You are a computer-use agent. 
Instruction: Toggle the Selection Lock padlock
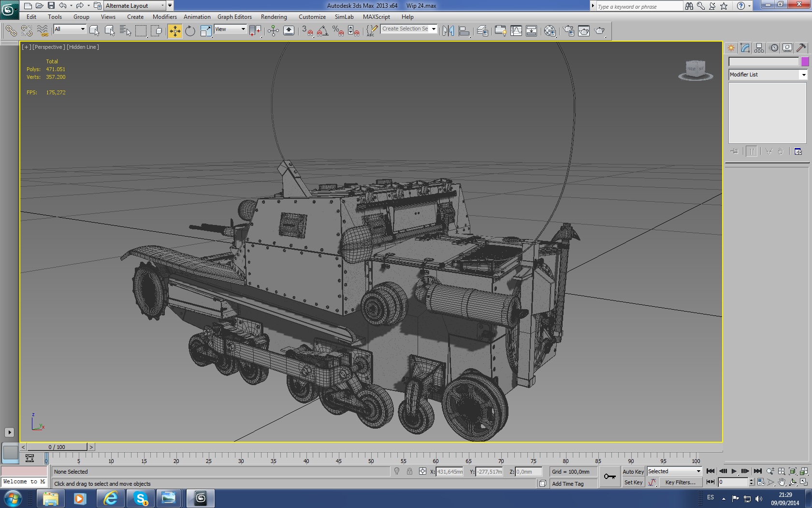click(409, 471)
